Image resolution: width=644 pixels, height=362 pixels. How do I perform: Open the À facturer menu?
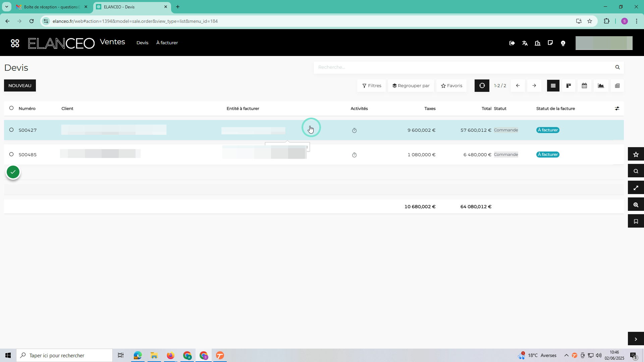(167, 43)
